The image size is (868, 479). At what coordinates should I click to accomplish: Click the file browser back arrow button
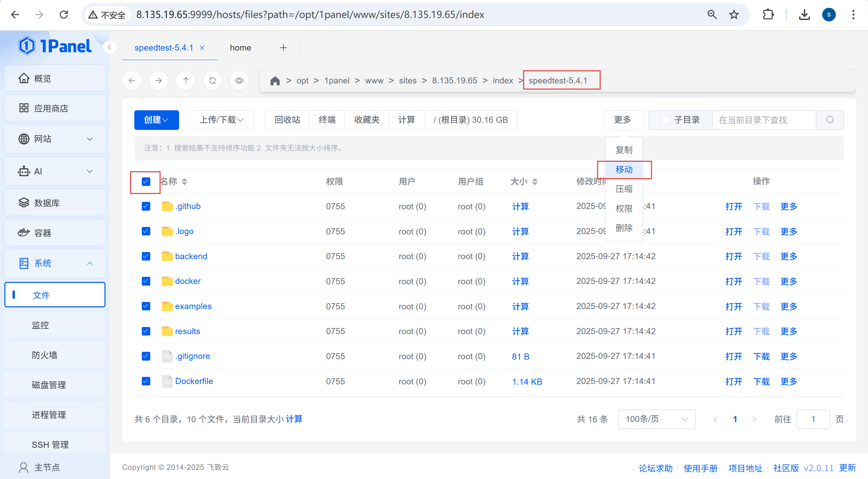pos(132,81)
